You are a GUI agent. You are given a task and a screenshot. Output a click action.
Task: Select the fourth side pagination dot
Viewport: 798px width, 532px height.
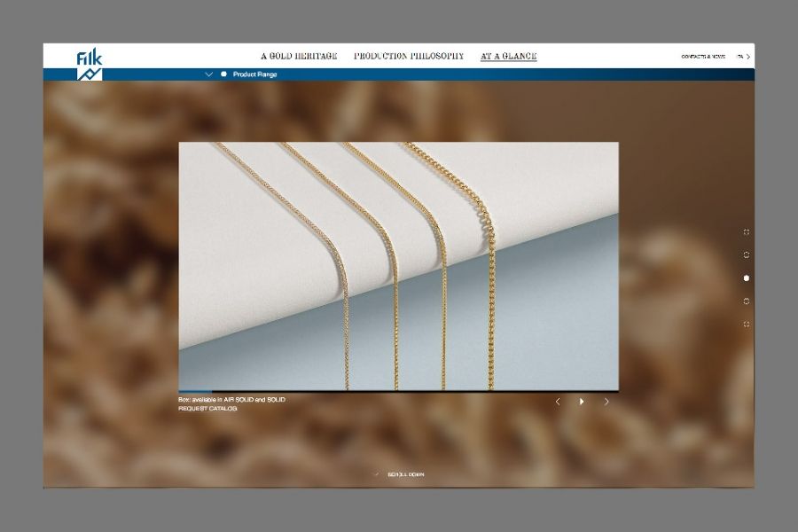747,301
